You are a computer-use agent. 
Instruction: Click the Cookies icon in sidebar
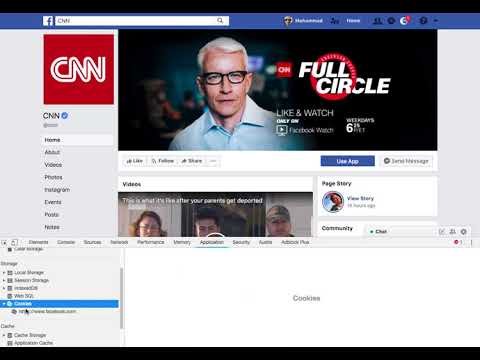pos(10,304)
